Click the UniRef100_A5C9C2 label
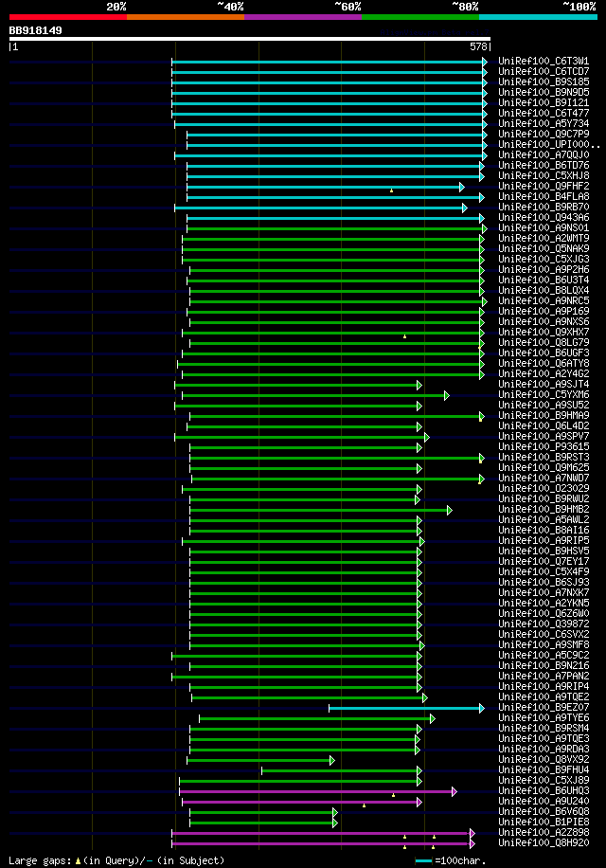 point(544,656)
